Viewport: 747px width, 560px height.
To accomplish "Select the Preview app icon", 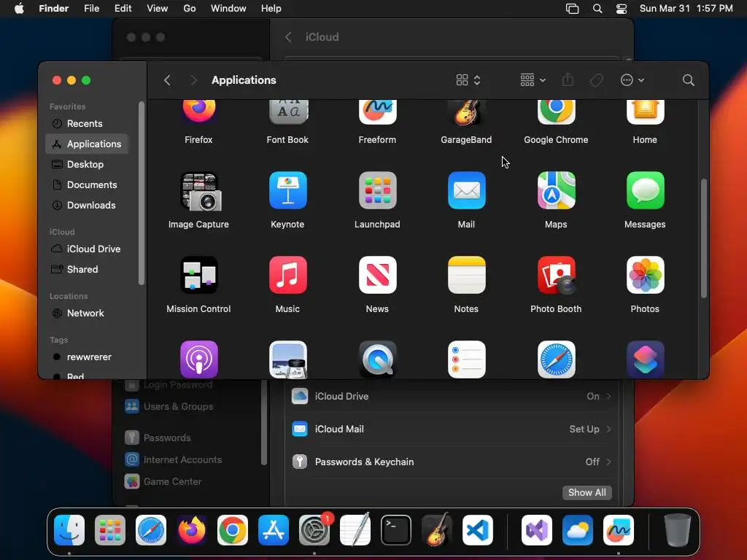I will click(x=287, y=359).
